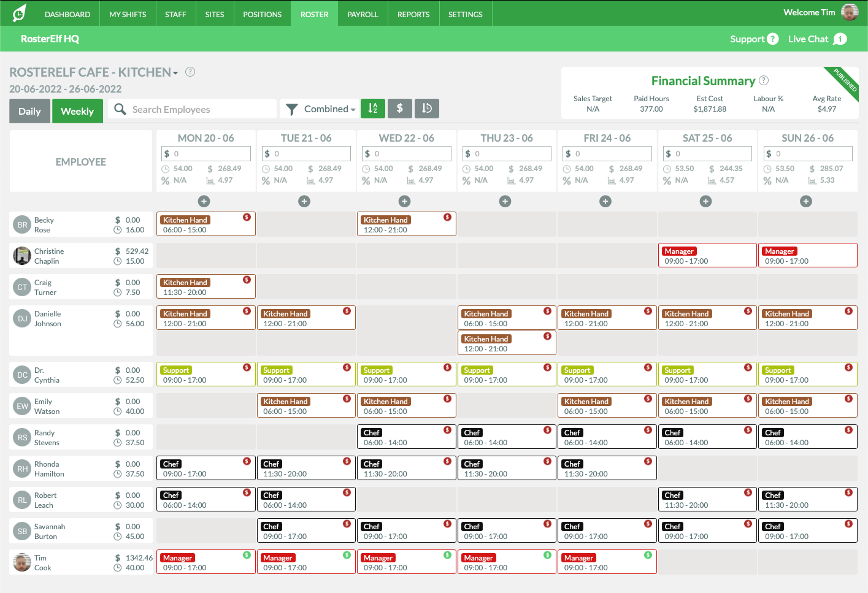
Task: Click cost badge on Randy Stevens' Wednesday Chef shift
Action: (x=447, y=430)
